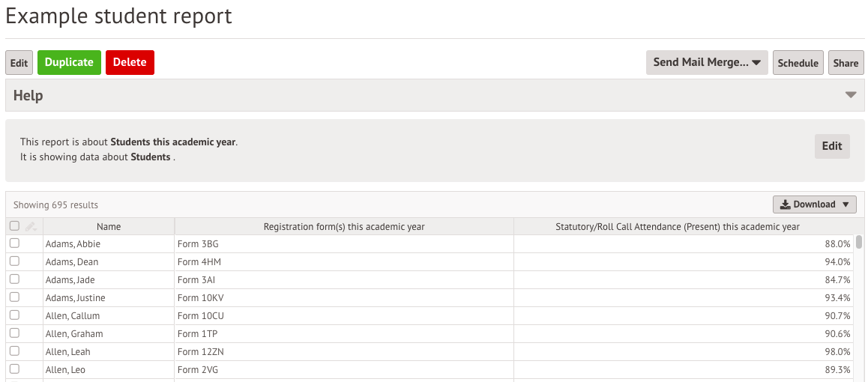The width and height of the screenshot is (868, 382).
Task: Click the Statutory/Roll Call Attendance column header
Action: click(678, 227)
